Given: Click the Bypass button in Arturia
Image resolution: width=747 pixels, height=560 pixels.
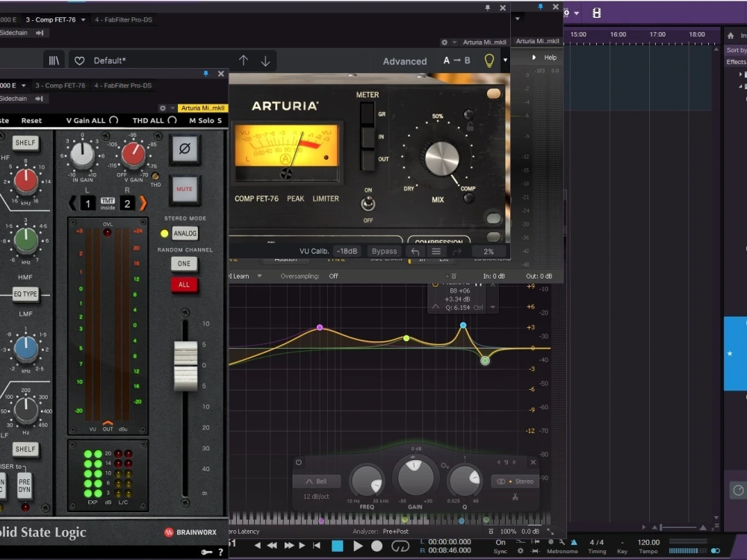Looking at the screenshot, I should pos(384,252).
